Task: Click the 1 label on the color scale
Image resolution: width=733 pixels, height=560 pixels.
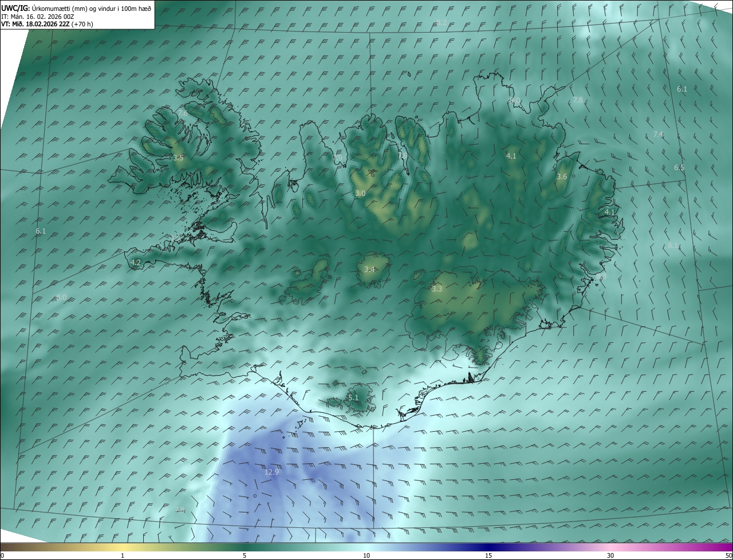Action: tap(123, 555)
